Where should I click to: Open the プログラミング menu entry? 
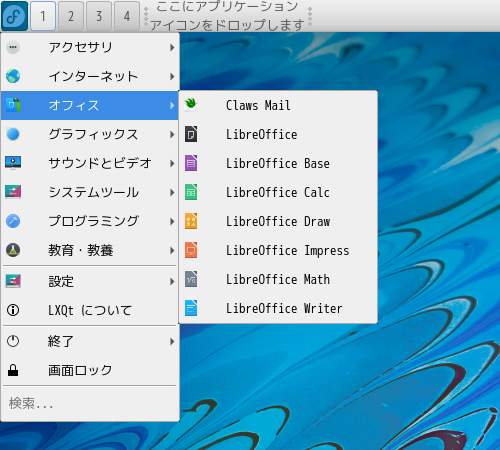pos(90,221)
